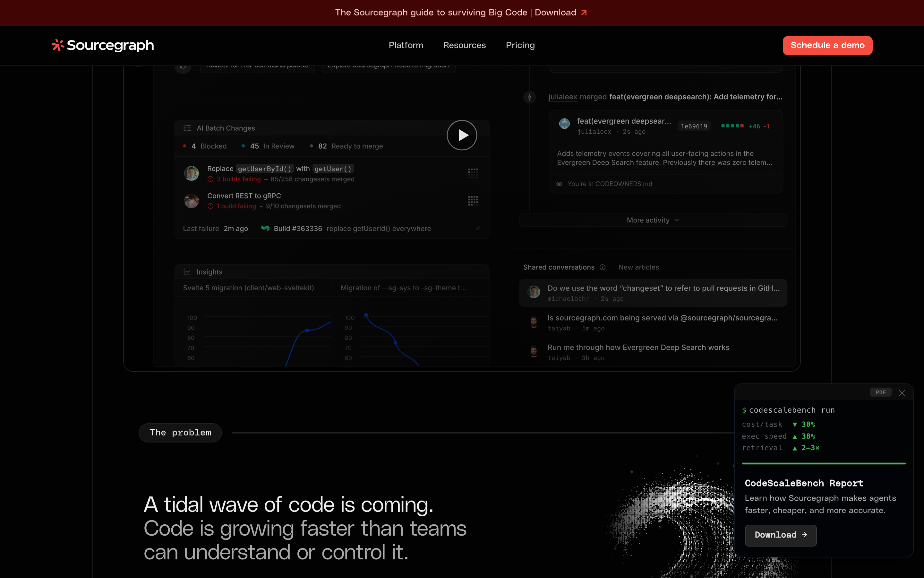Click info icon next to Shared conversations
This screenshot has width=924, height=578.
click(603, 267)
